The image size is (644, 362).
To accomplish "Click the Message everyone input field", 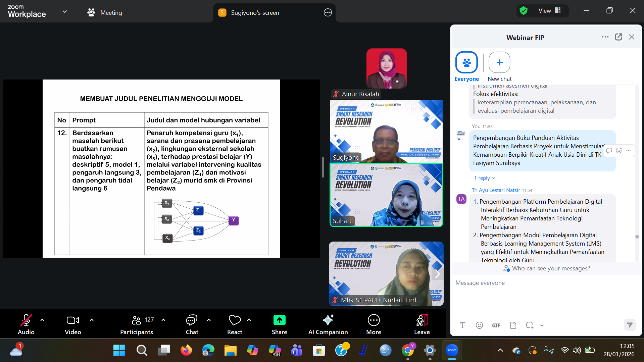I will coord(544,283).
